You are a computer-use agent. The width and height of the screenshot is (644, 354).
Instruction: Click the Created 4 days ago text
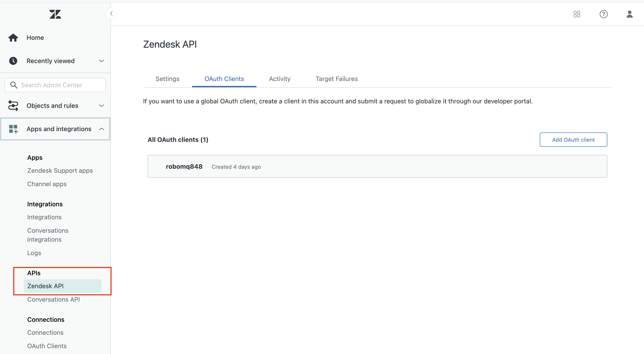236,167
